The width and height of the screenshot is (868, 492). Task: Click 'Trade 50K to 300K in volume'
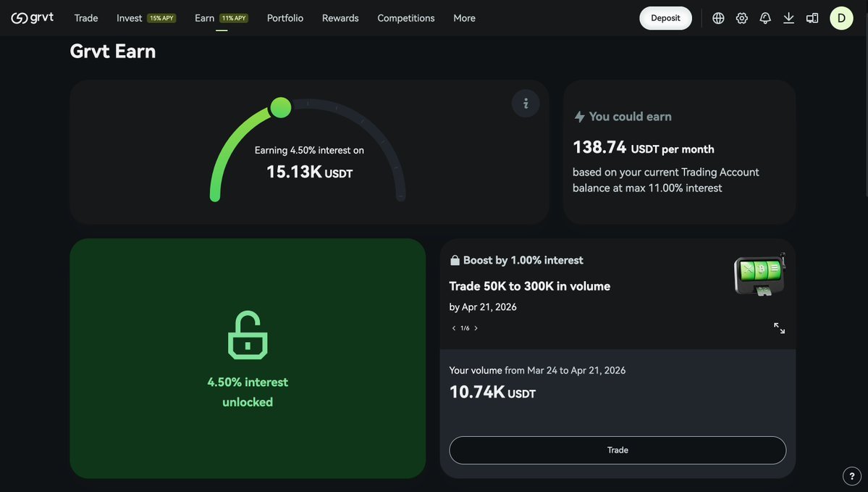(529, 286)
